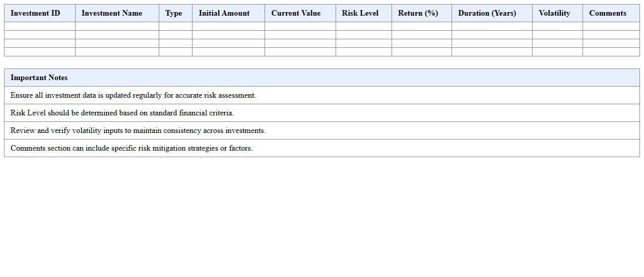This screenshot has height=277, width=644.
Task: Select the note about verifying volatility inputs
Action: click(x=322, y=130)
